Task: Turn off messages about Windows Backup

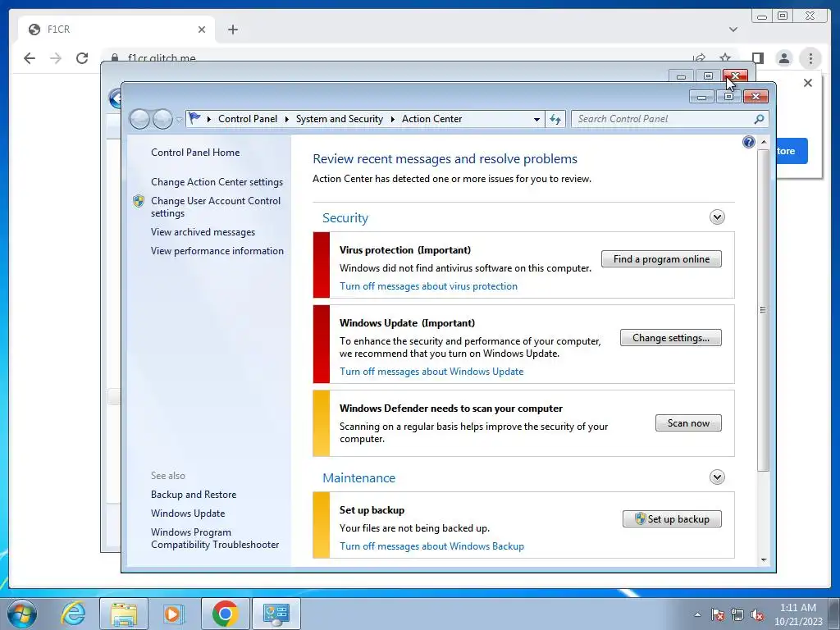Action: click(431, 546)
